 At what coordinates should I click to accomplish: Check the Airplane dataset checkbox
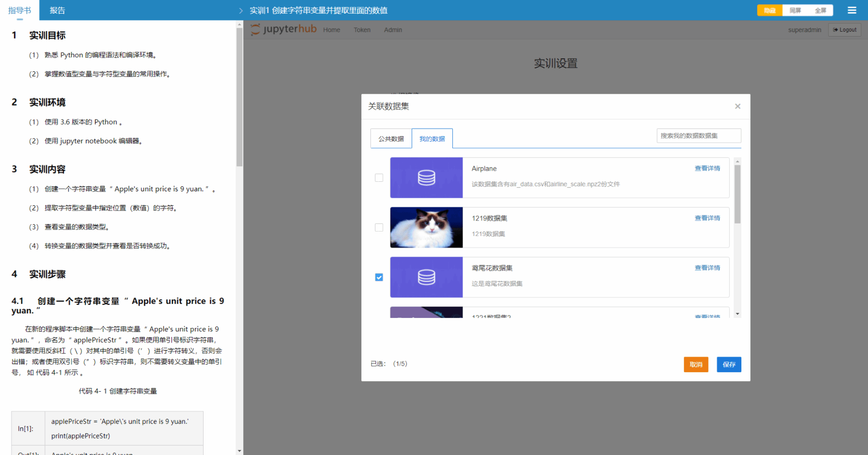(x=379, y=178)
